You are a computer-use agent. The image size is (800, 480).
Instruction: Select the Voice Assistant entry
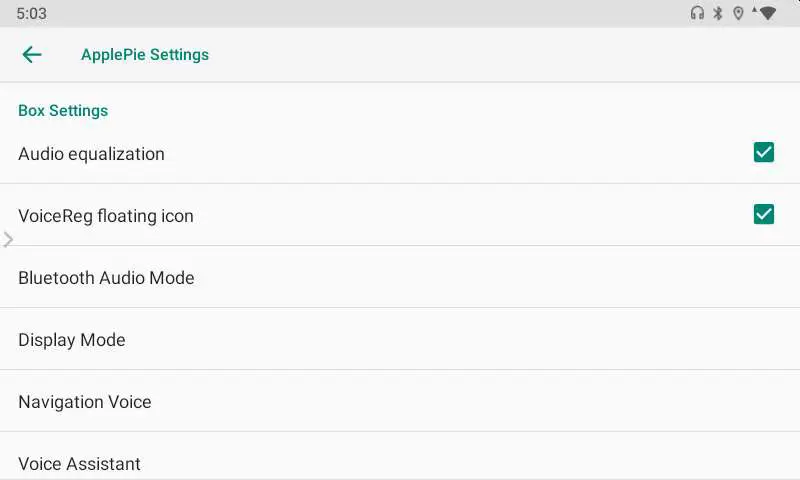[x=80, y=463]
